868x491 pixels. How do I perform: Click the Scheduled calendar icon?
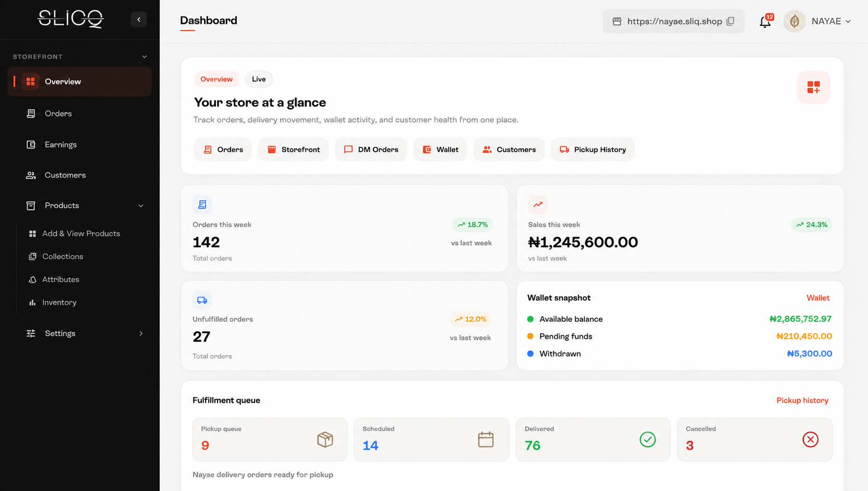[486, 439]
